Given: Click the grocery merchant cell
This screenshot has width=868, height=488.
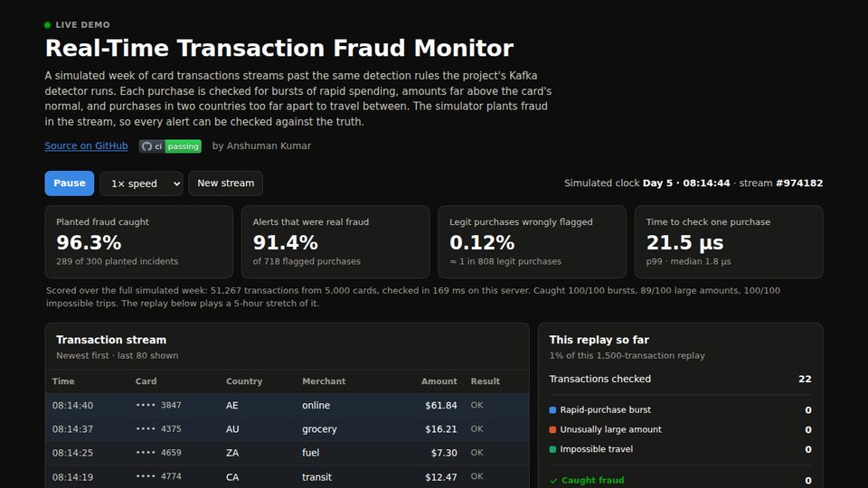Looking at the screenshot, I should pyautogui.click(x=319, y=429).
